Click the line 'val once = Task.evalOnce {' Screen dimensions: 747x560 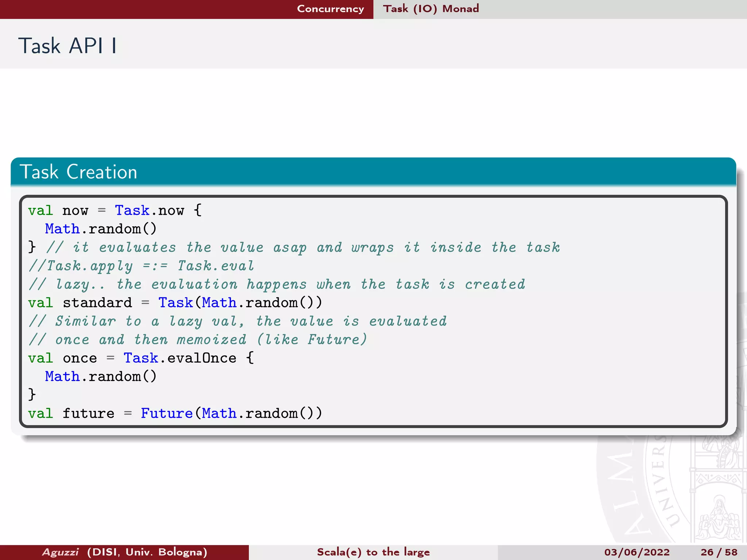(141, 358)
